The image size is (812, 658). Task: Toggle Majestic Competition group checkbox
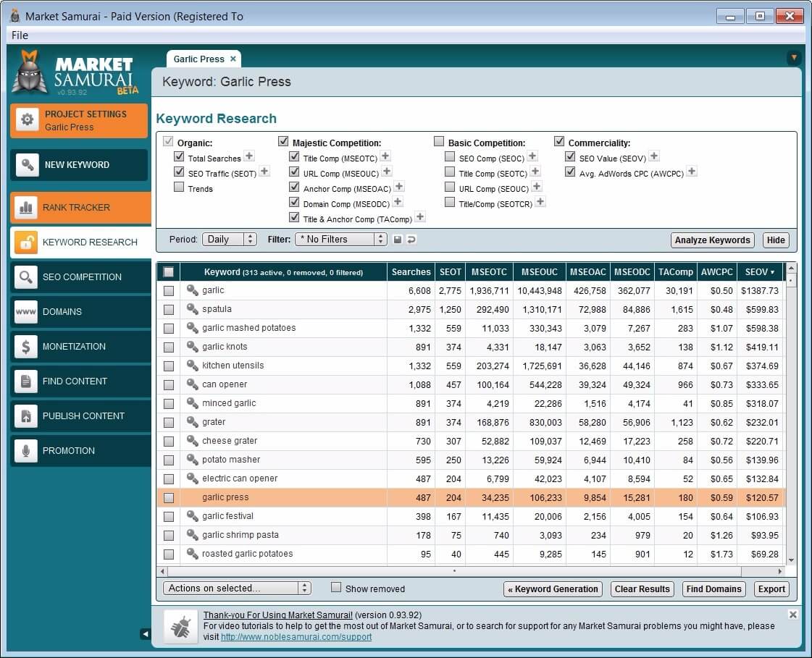tap(283, 141)
